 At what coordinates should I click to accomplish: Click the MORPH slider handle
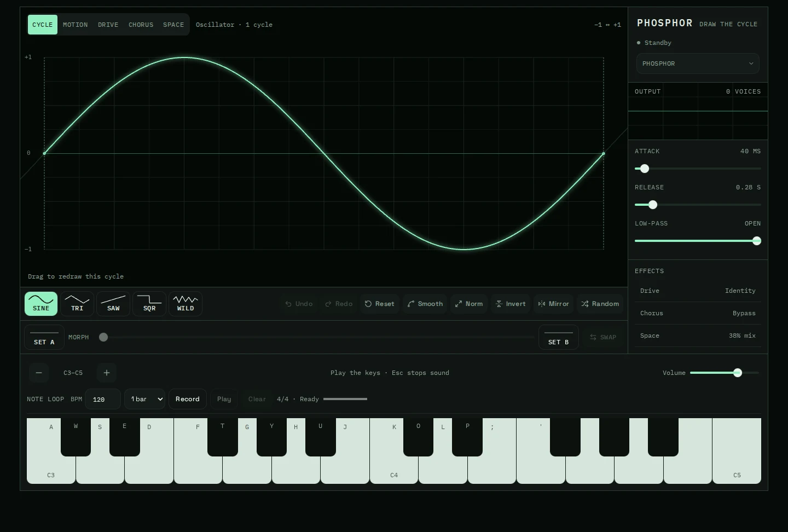(103, 337)
